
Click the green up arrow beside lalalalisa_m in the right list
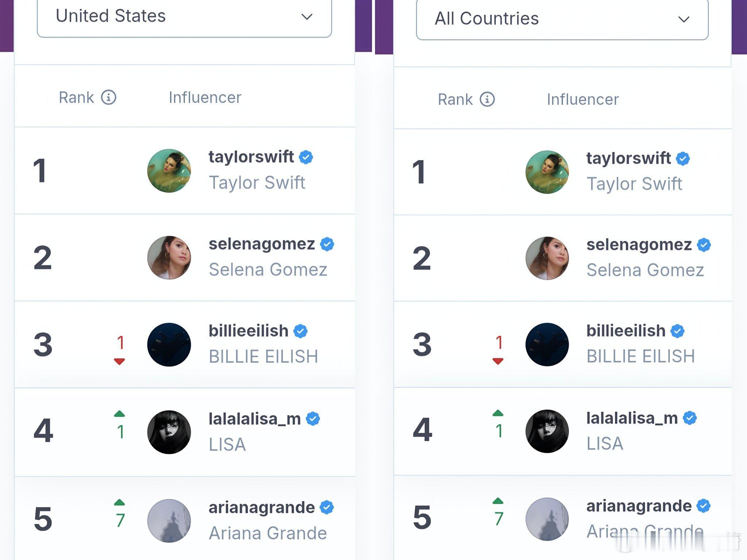(x=498, y=413)
